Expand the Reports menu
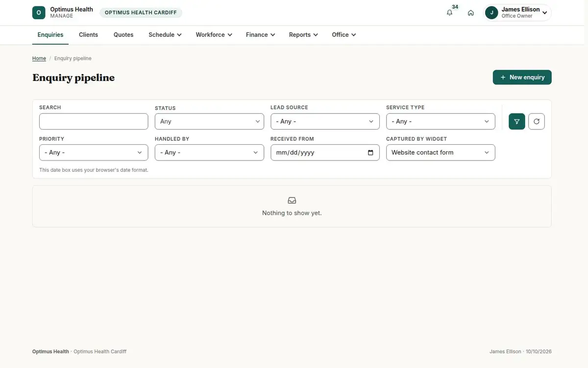Viewport: 588px width, 368px height. pos(303,35)
